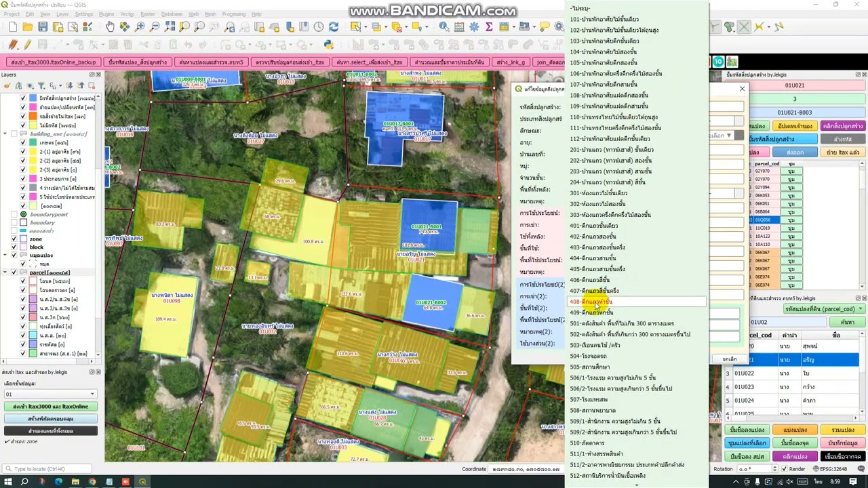
Task: Open the Vector menu
Action: pyautogui.click(x=127, y=14)
